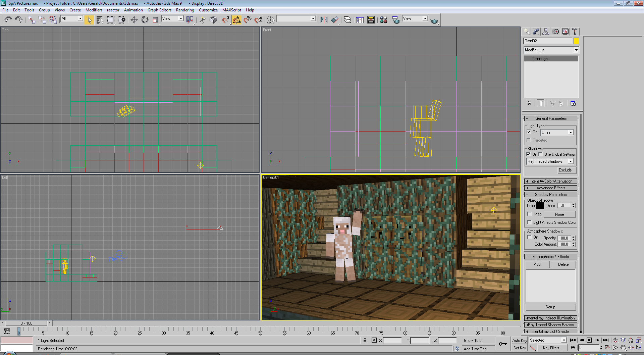
Task: Click the Atmospheres Setup button
Action: [x=550, y=307]
